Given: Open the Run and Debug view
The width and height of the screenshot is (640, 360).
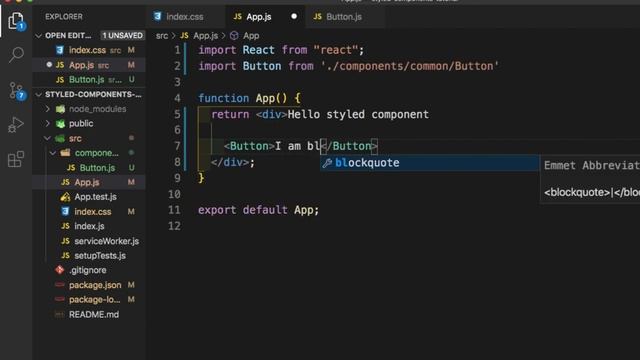Looking at the screenshot, I should click(16, 125).
